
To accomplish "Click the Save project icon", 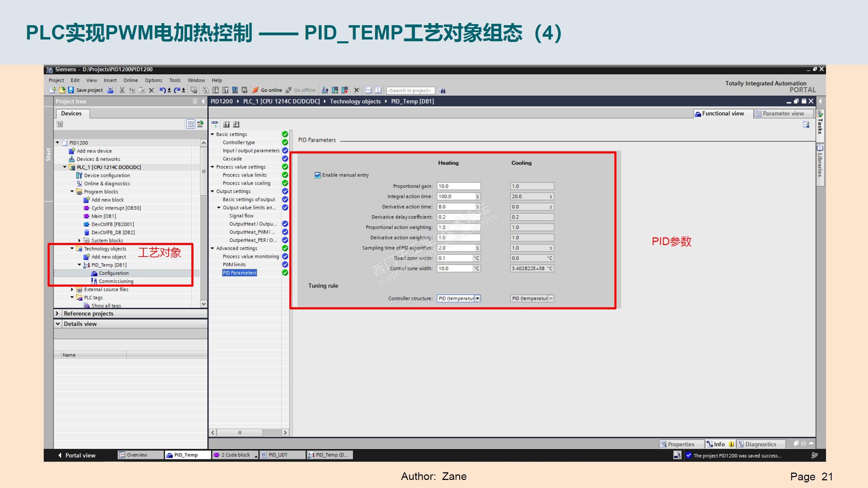I will (x=71, y=90).
